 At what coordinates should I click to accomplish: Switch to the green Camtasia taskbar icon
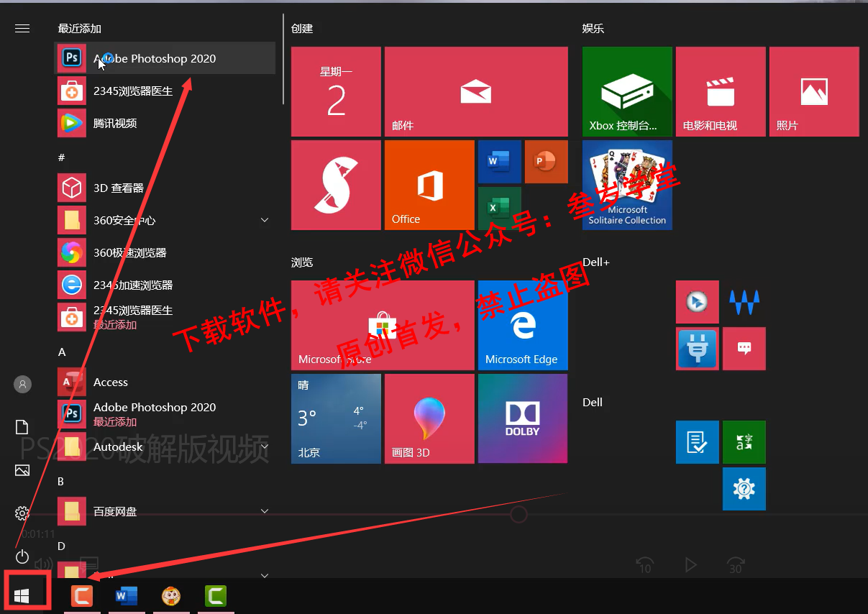pos(216,595)
